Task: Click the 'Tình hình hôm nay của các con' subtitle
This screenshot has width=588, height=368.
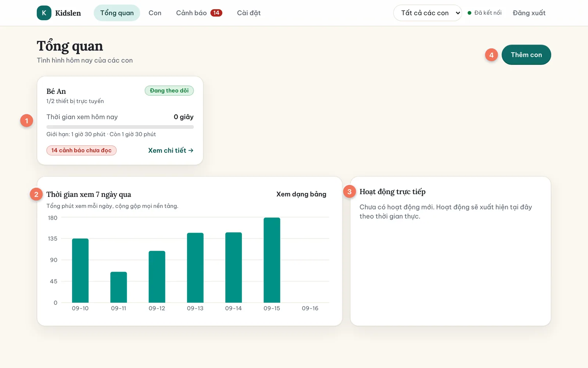Action: 85,60
